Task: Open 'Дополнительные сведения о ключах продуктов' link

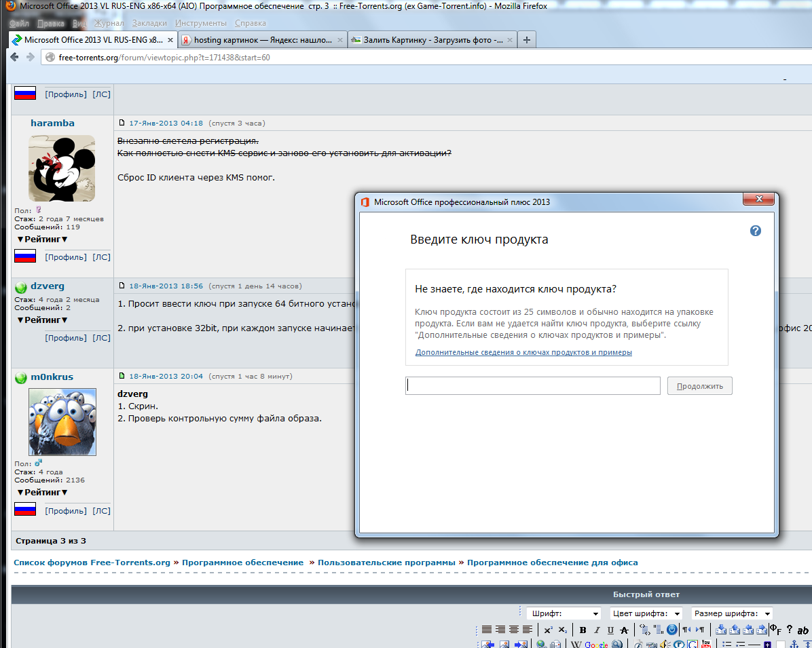Action: pos(523,352)
